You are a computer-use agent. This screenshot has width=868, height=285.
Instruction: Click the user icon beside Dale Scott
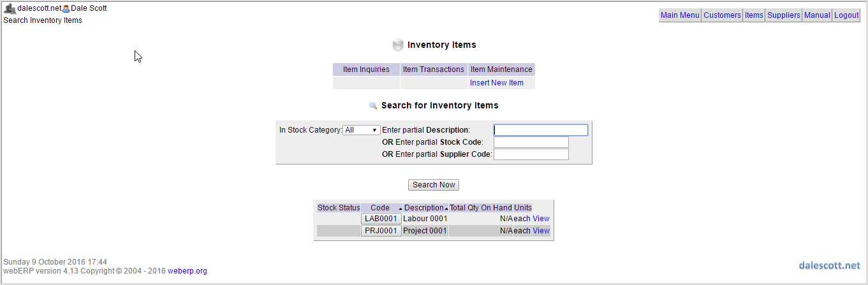click(x=66, y=9)
